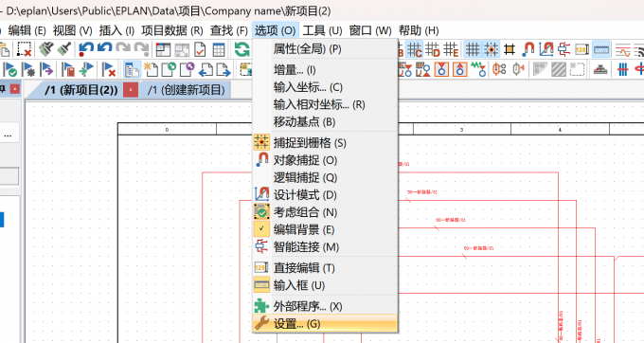Click the delete selection area icon
Screen dimensions: 644x343
coord(24,49)
